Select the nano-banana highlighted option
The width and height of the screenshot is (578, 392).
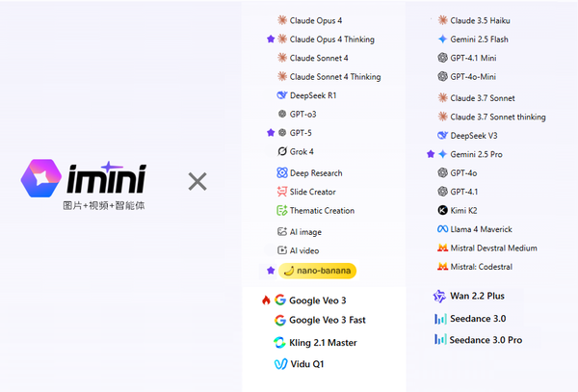[x=311, y=271]
